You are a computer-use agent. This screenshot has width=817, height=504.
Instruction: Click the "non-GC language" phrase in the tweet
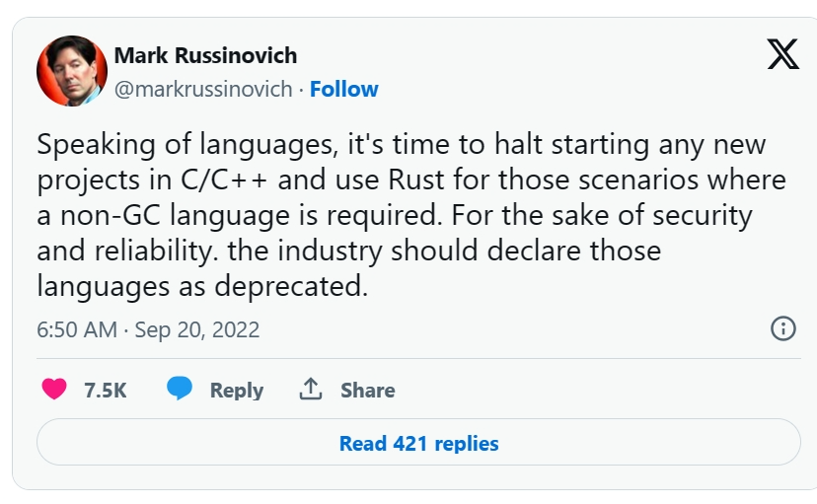[x=175, y=216]
